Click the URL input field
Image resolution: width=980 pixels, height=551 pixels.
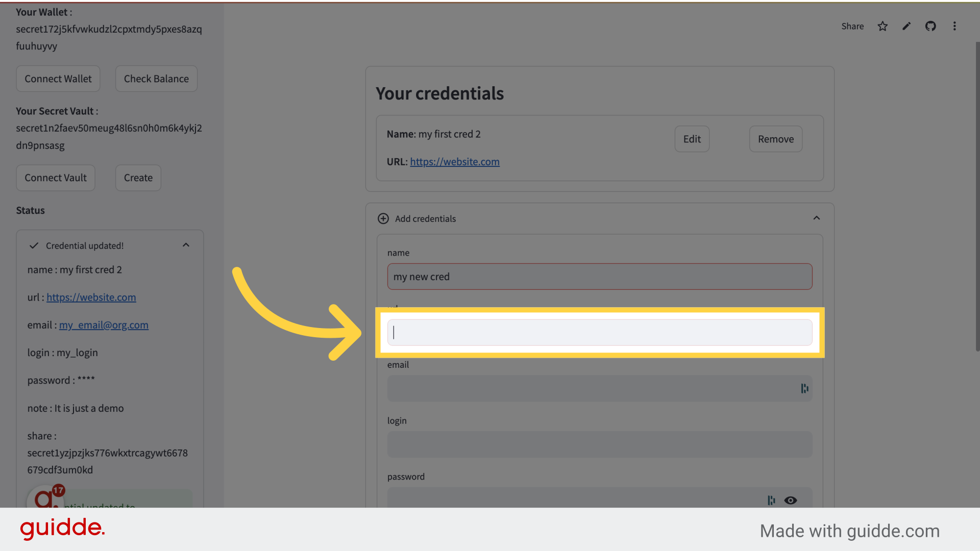tap(600, 332)
